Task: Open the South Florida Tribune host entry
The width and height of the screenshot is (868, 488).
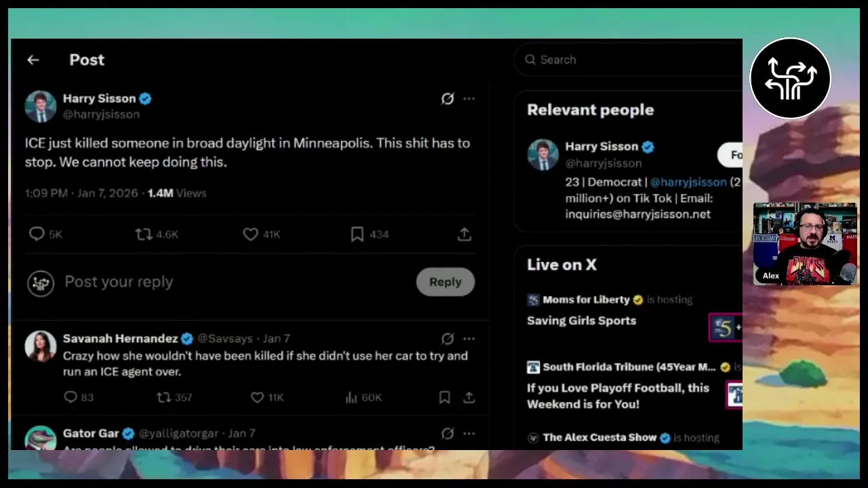Action: tap(629, 367)
